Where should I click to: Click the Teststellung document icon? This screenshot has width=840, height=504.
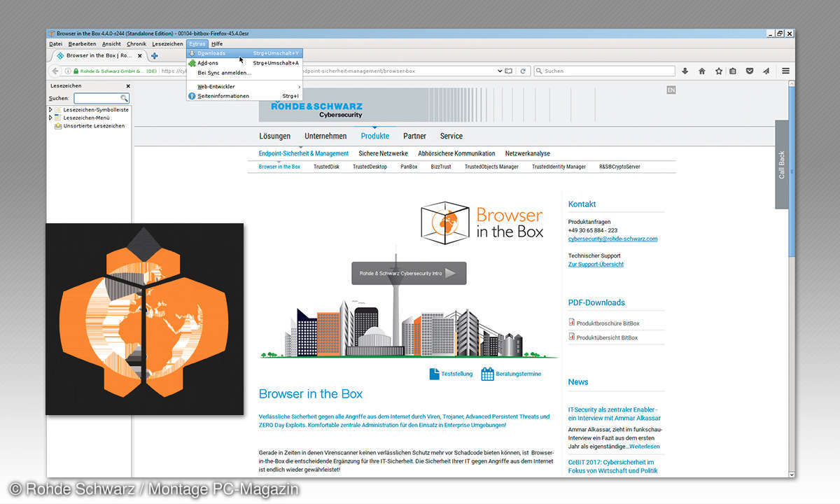pos(434,374)
